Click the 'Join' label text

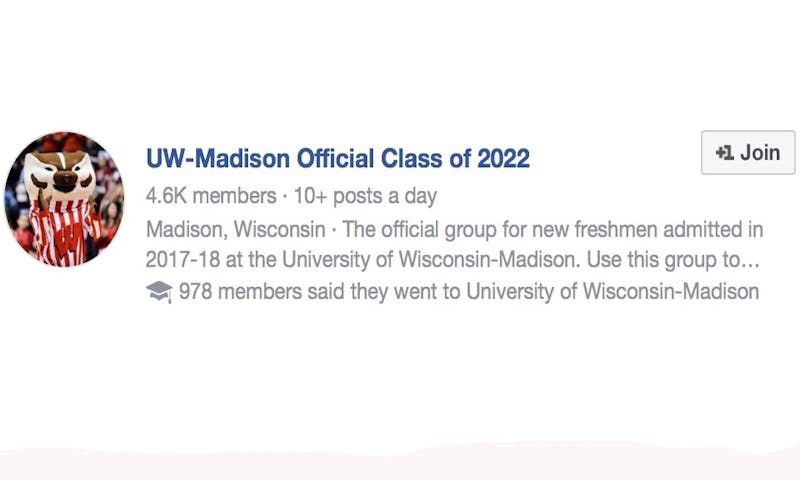(760, 153)
